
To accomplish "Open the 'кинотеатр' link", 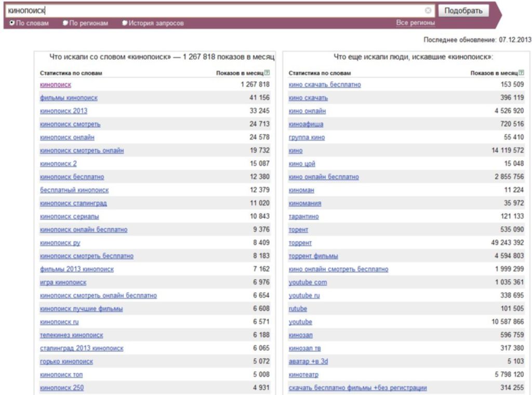I will click(303, 375).
